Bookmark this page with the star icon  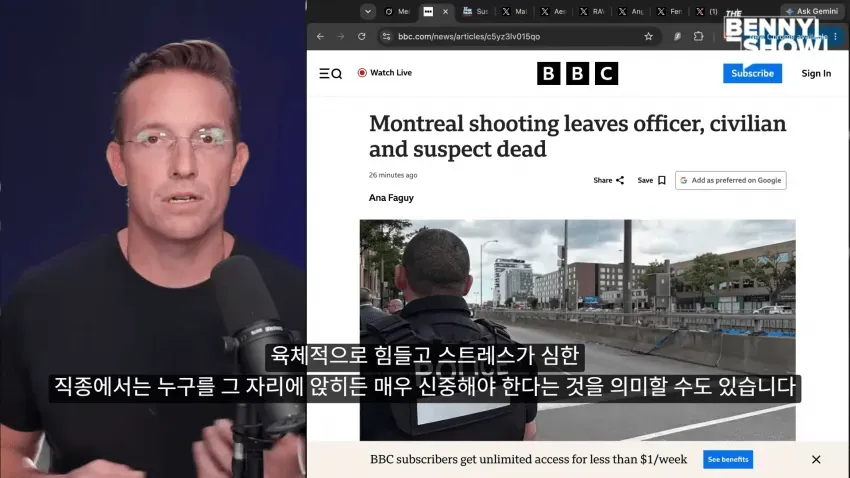click(648, 36)
